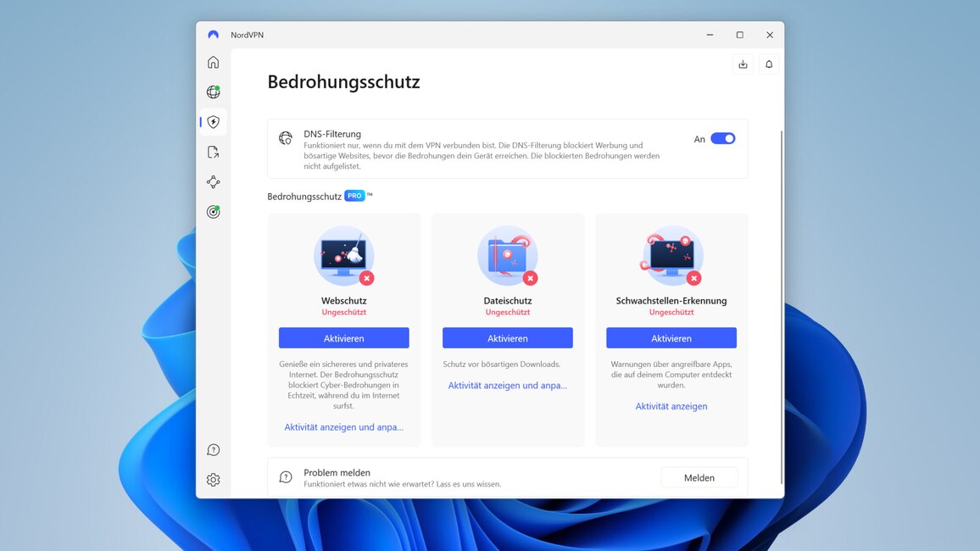Open the Dark Web Monitor target icon
This screenshot has height=551, width=980.
(x=214, y=211)
